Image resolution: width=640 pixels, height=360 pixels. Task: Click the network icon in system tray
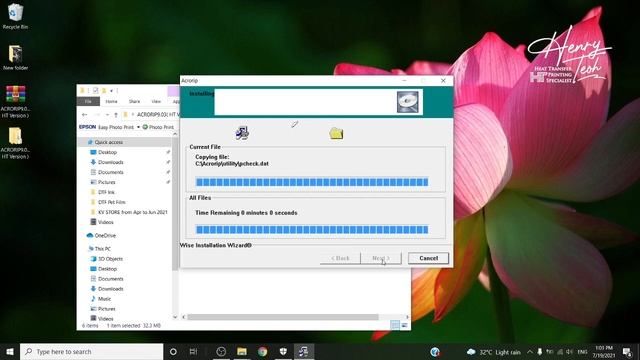tap(560, 352)
